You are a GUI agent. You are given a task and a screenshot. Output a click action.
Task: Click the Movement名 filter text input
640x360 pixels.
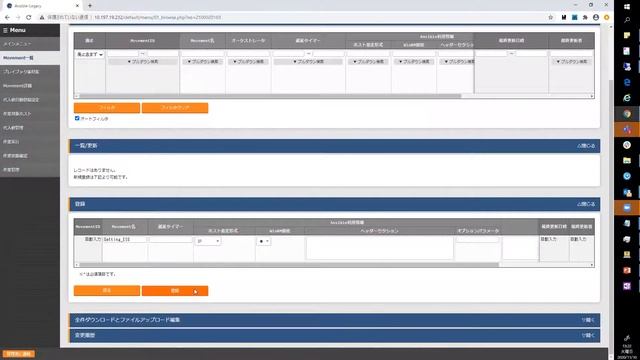coord(203,54)
